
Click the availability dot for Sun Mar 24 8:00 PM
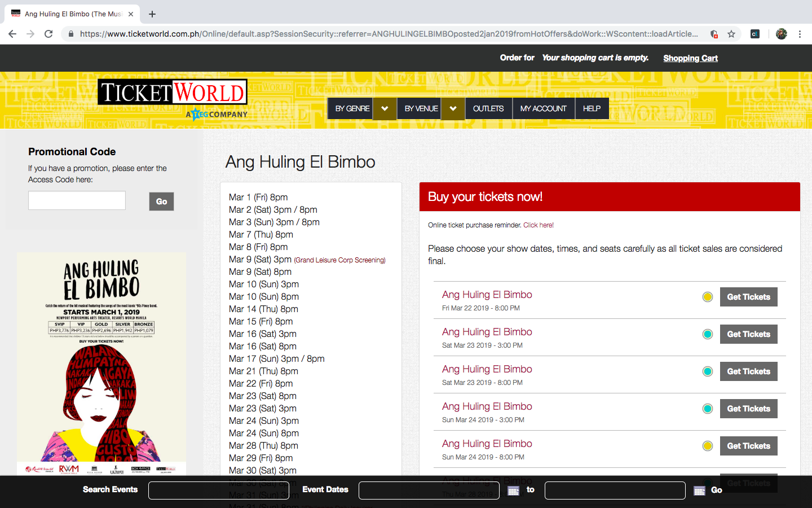[x=708, y=446]
